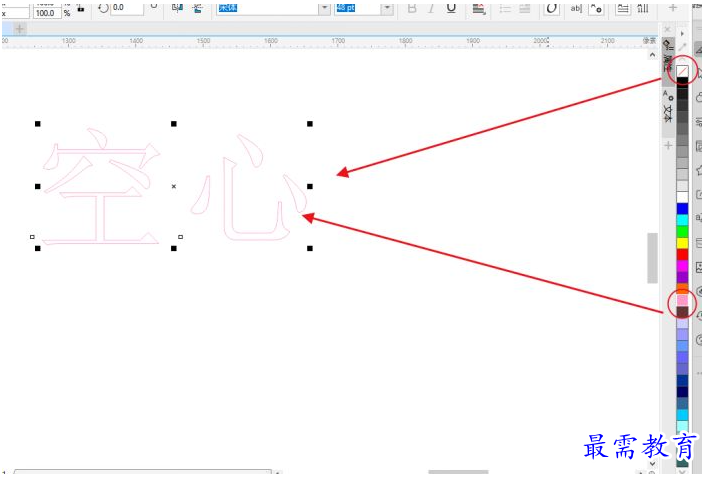
Task: Add a new document tab with plus
Action: 19,29
